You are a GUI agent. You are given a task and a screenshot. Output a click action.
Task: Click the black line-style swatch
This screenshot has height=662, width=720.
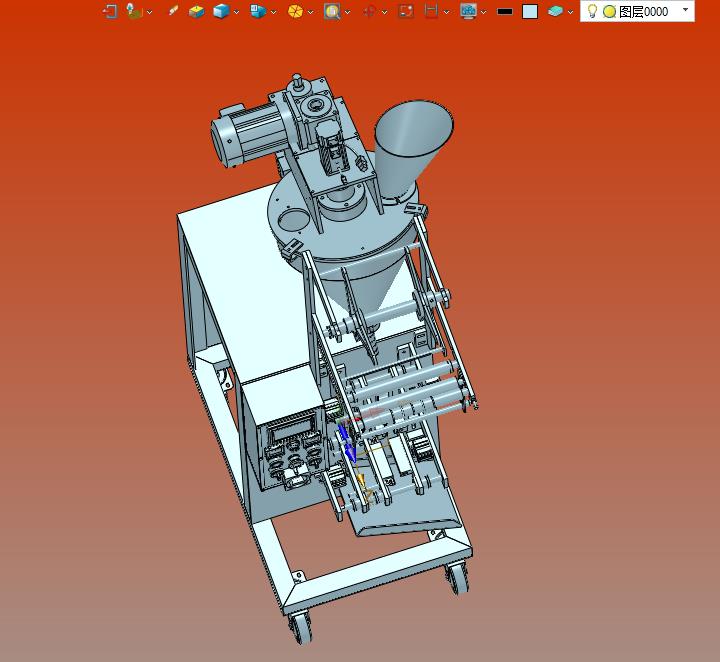(x=505, y=11)
